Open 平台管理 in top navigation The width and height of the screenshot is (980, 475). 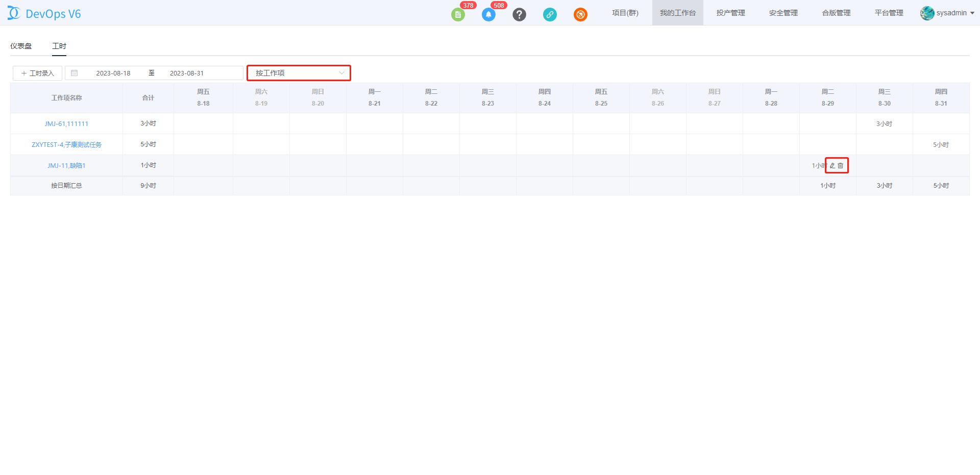click(x=889, y=13)
